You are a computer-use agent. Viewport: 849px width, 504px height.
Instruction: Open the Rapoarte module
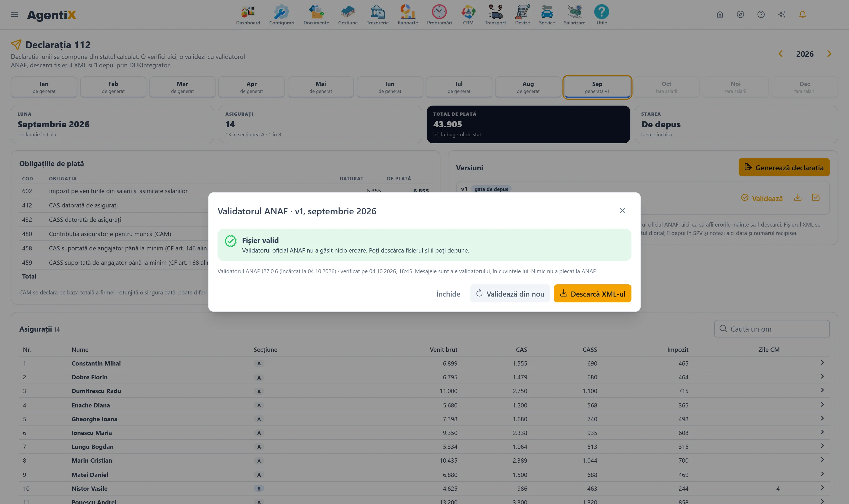(x=408, y=15)
